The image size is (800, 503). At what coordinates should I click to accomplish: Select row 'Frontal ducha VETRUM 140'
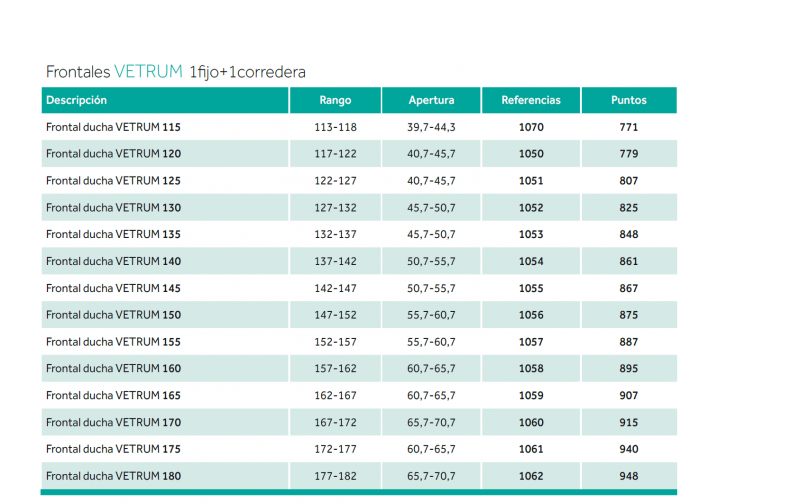tap(359, 261)
